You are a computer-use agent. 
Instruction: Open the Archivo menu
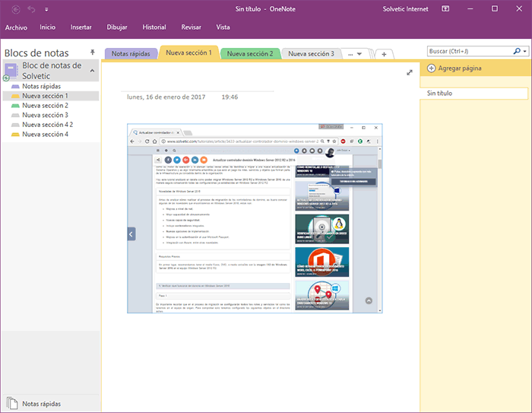[x=16, y=27]
